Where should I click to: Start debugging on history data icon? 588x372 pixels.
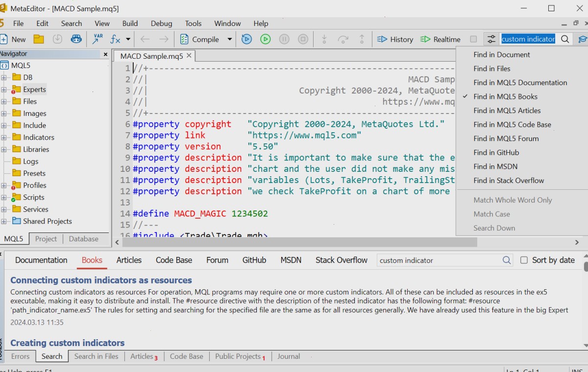pyautogui.click(x=247, y=39)
